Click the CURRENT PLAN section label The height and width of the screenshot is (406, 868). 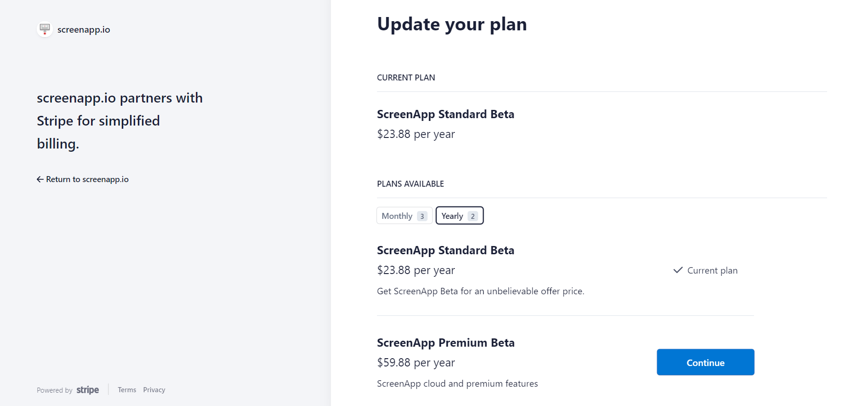point(406,78)
